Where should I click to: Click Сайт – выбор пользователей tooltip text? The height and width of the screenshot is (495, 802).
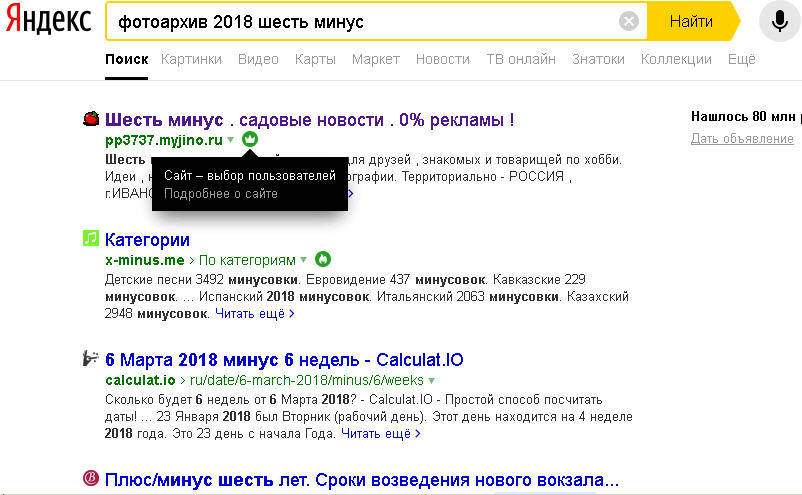pos(250,175)
